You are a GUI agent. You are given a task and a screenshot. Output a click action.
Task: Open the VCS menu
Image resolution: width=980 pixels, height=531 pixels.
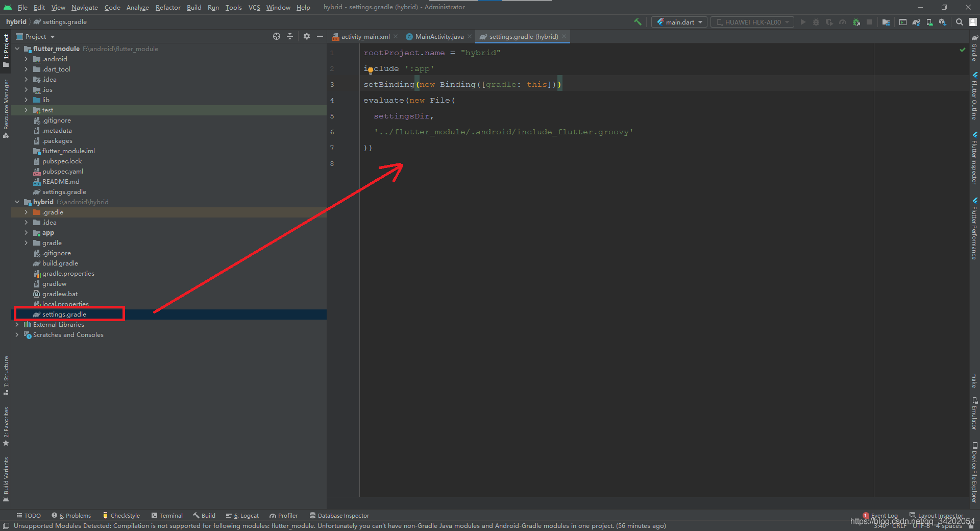[x=254, y=7]
